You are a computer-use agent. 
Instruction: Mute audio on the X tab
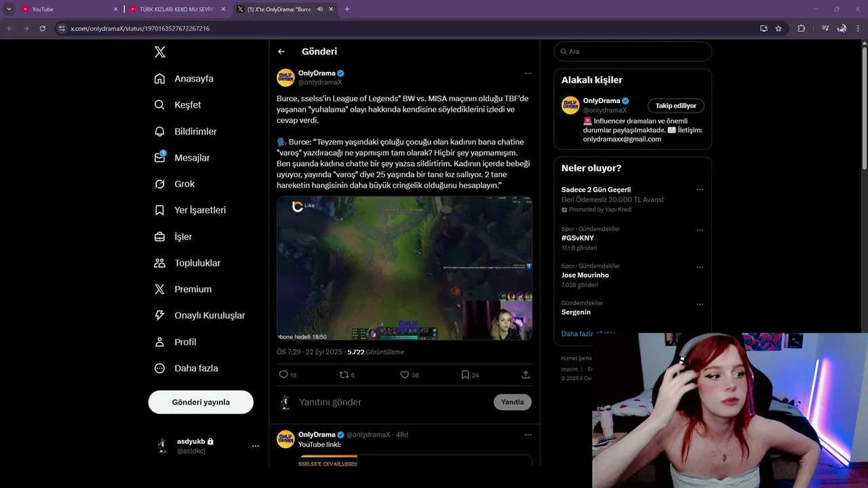(x=319, y=9)
